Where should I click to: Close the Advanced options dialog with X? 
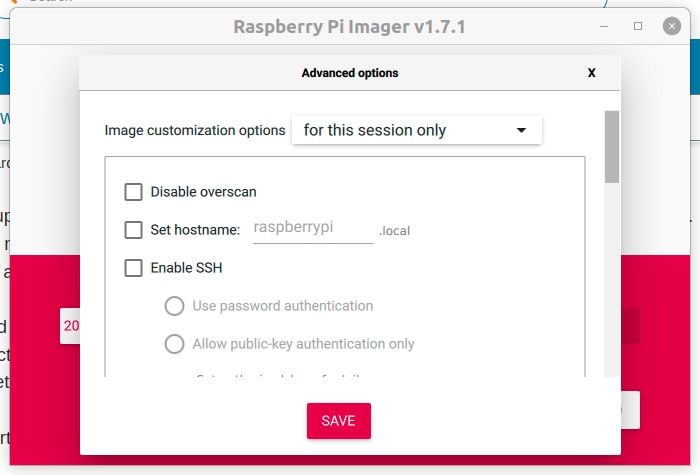pos(592,73)
